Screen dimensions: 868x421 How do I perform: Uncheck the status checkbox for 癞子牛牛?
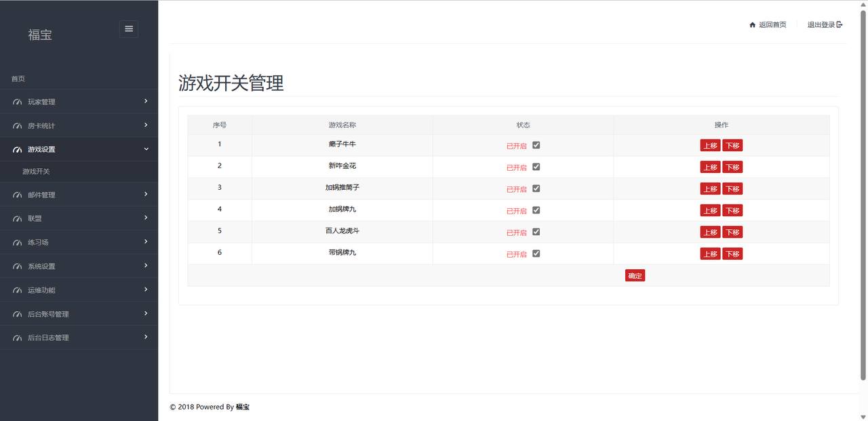pyautogui.click(x=536, y=145)
